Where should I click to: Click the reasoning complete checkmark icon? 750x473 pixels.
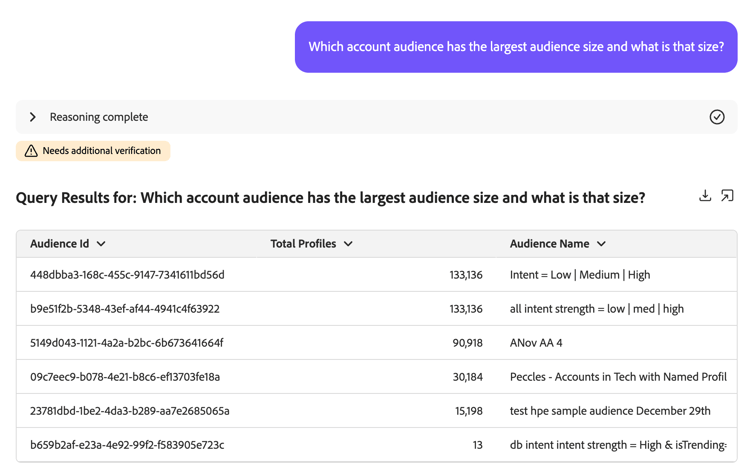(x=717, y=117)
